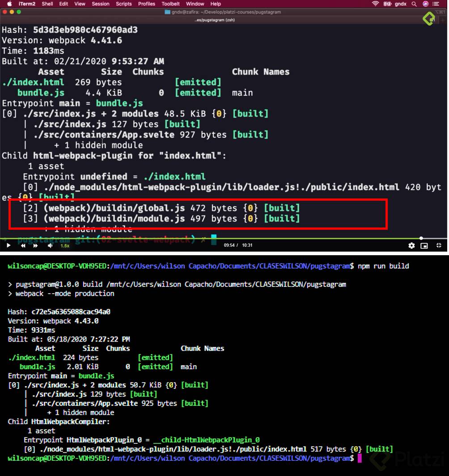449x476 pixels.
Task: Click the '10:31' total duration
Action: pyautogui.click(x=247, y=245)
